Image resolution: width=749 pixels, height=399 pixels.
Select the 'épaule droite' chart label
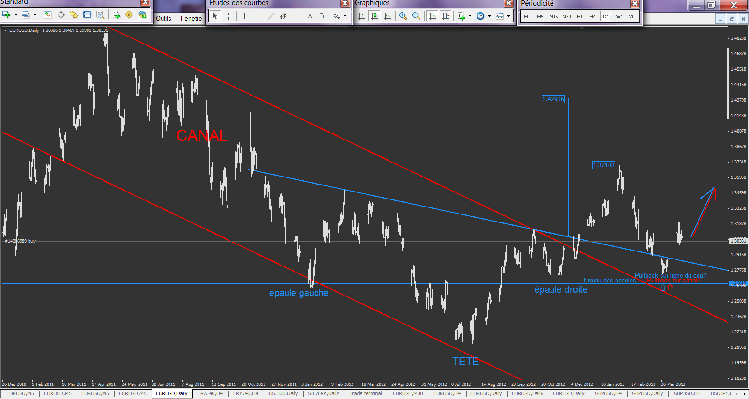561,290
